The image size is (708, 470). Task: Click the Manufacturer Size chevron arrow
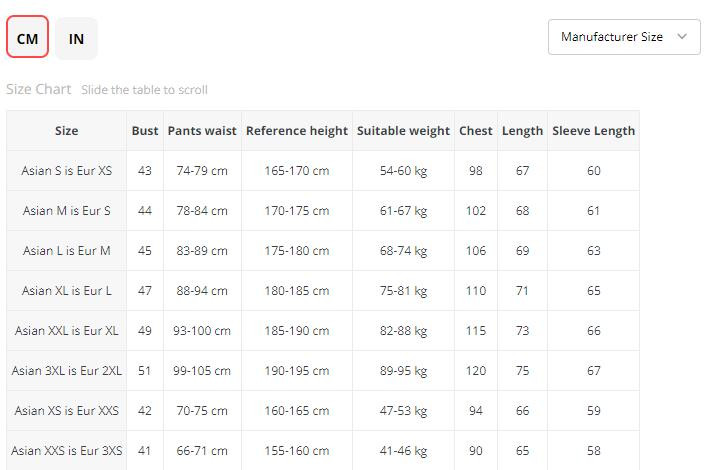682,37
